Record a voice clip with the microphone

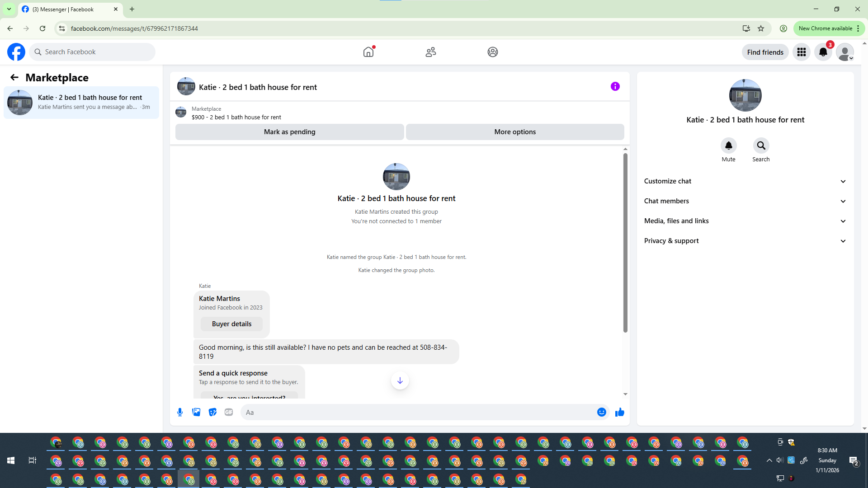pyautogui.click(x=180, y=412)
